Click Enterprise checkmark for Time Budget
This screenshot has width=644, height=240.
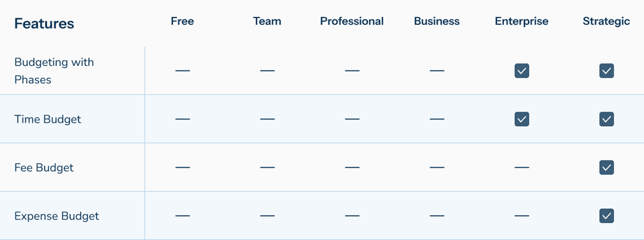coord(522,119)
